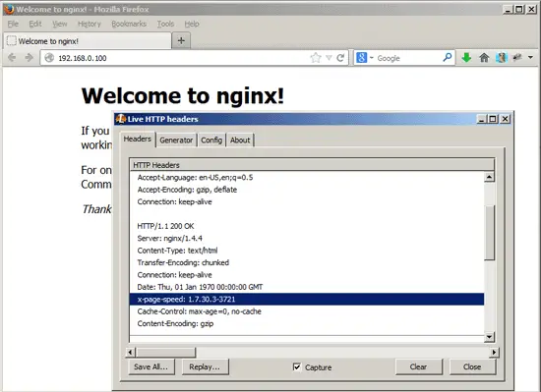Click the browser Forward arrow
Viewport: 541px width, 392px height.
pyautogui.click(x=29, y=58)
